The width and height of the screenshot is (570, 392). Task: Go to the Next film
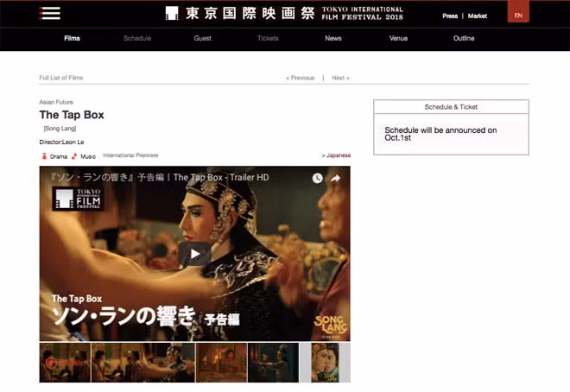tap(340, 78)
